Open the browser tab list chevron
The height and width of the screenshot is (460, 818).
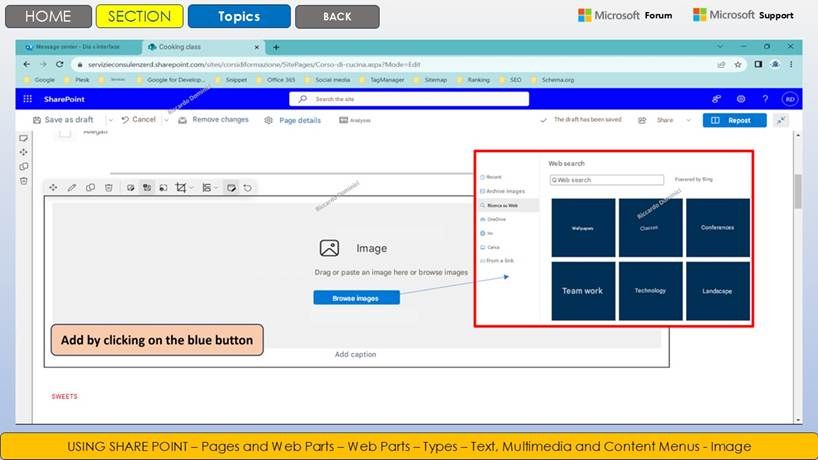[x=720, y=46]
